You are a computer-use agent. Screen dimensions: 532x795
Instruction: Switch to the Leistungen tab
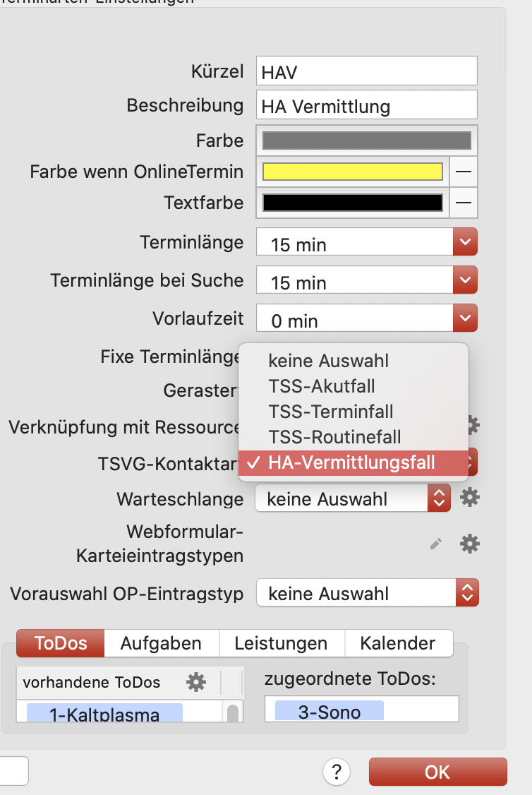[x=281, y=643]
